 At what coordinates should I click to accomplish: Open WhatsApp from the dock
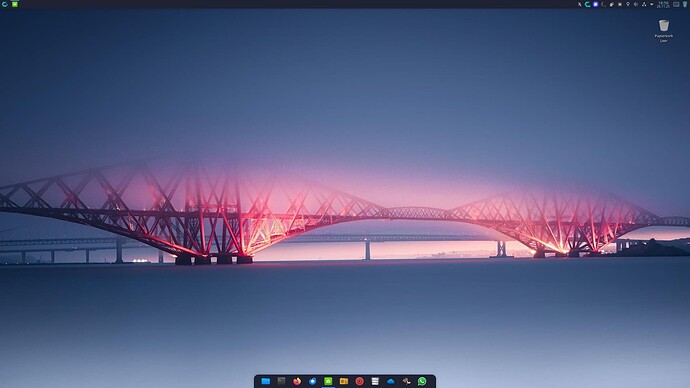422,381
